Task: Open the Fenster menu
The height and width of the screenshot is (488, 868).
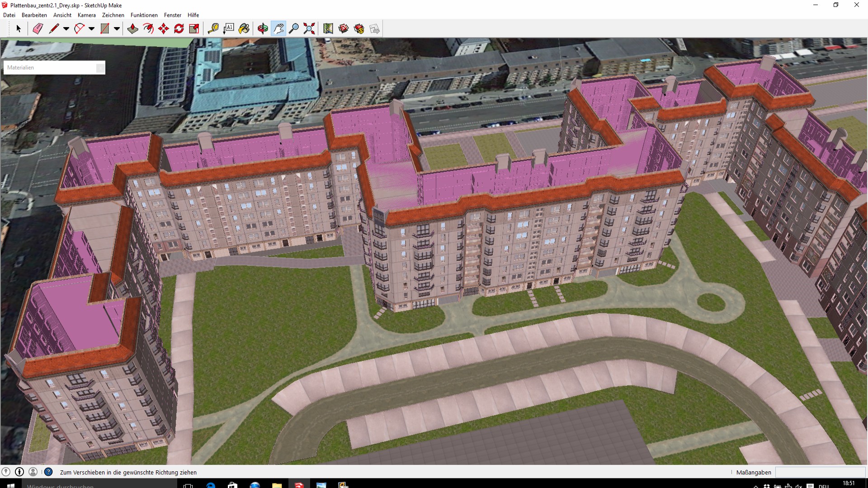Action: (172, 15)
